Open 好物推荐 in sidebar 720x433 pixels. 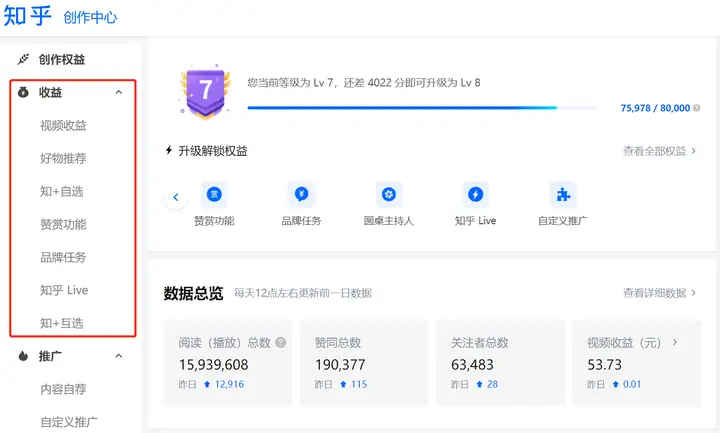click(63, 158)
